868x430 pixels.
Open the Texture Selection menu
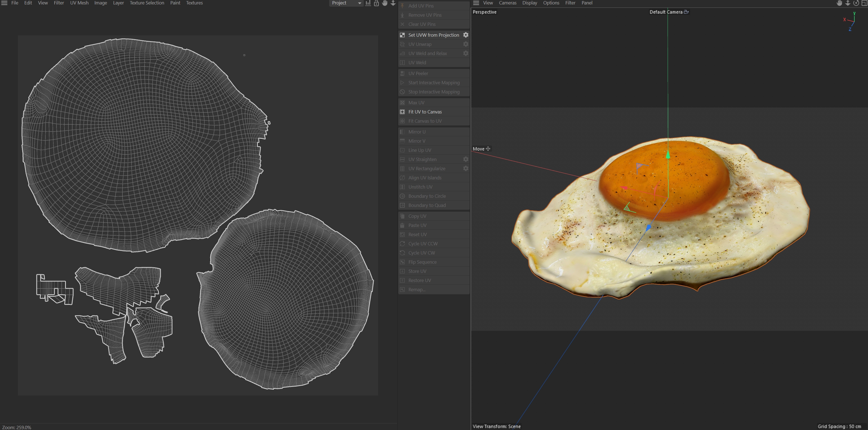pyautogui.click(x=147, y=3)
